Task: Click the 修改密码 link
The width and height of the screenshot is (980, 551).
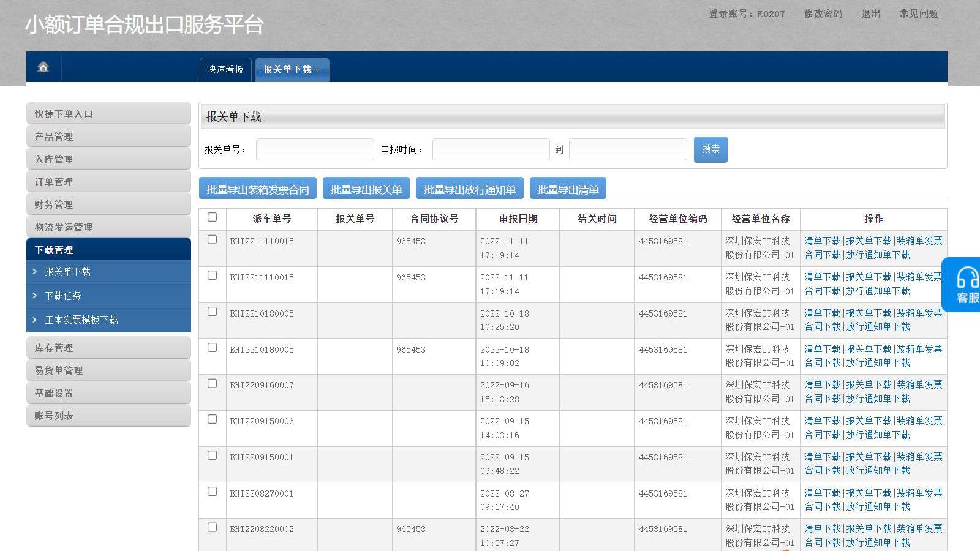Action: coord(823,13)
